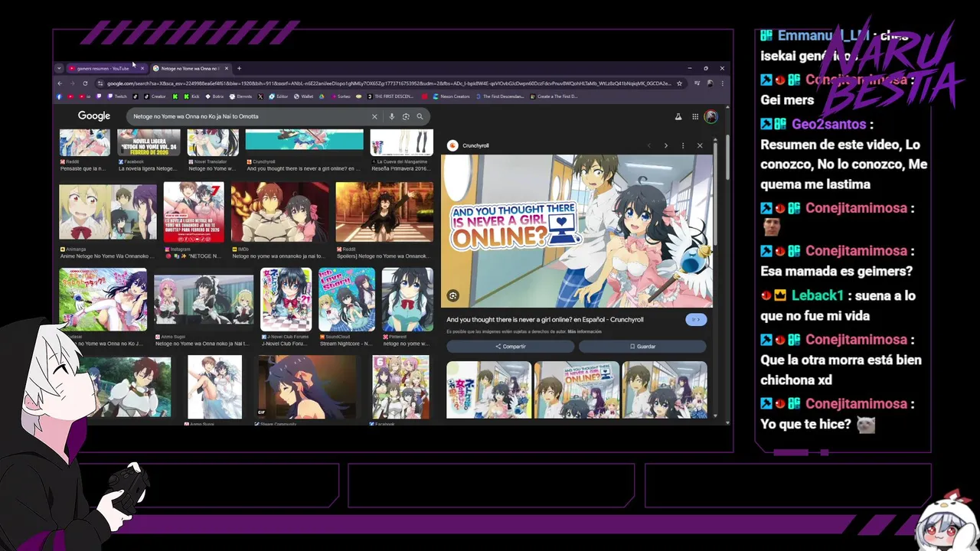This screenshot has width=980, height=551.
Task: Open the Twitch bookmark
Action: tap(117, 96)
